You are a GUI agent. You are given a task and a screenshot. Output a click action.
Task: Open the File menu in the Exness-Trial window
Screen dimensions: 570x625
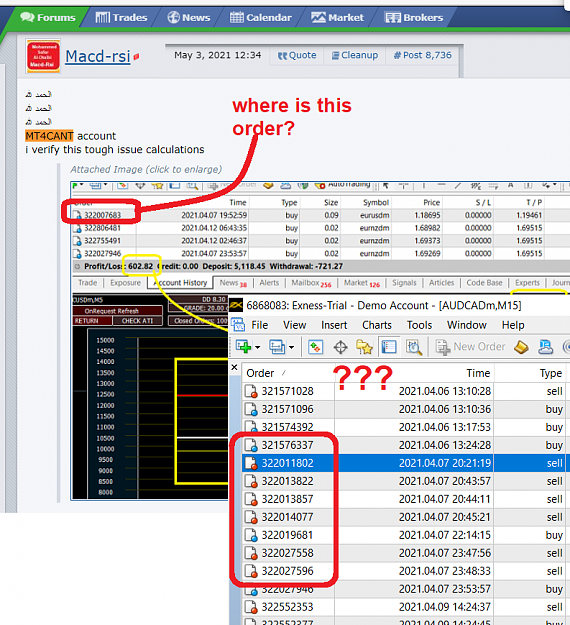click(x=259, y=325)
